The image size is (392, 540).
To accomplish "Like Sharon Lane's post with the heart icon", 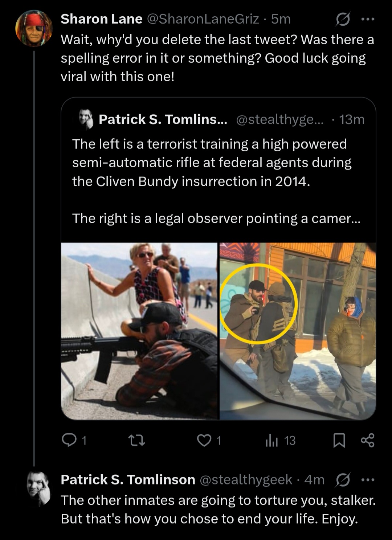I will [x=204, y=440].
